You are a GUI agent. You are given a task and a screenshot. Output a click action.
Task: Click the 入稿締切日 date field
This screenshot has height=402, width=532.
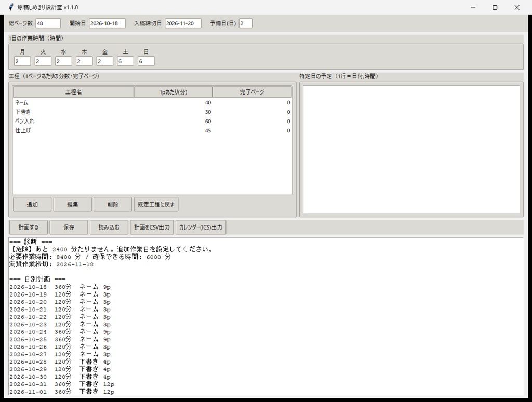coord(183,23)
